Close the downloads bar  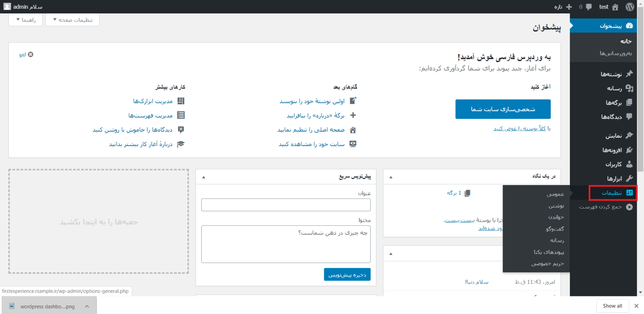(636, 306)
